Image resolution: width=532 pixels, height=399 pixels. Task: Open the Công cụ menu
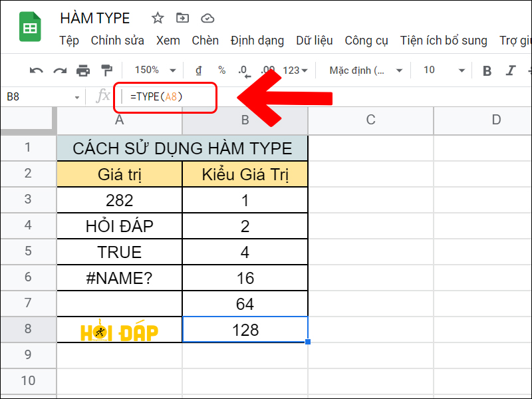tap(366, 41)
